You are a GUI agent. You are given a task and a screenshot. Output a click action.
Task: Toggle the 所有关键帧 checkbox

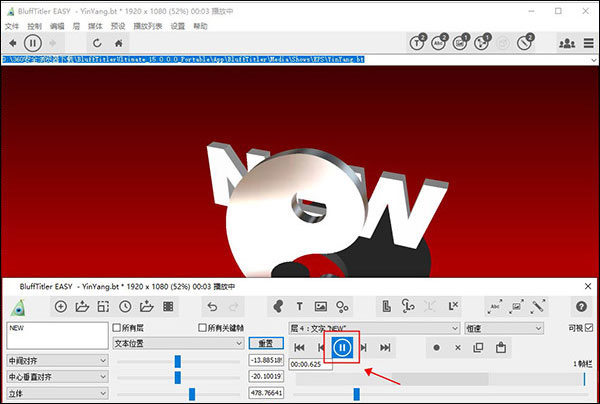click(204, 328)
